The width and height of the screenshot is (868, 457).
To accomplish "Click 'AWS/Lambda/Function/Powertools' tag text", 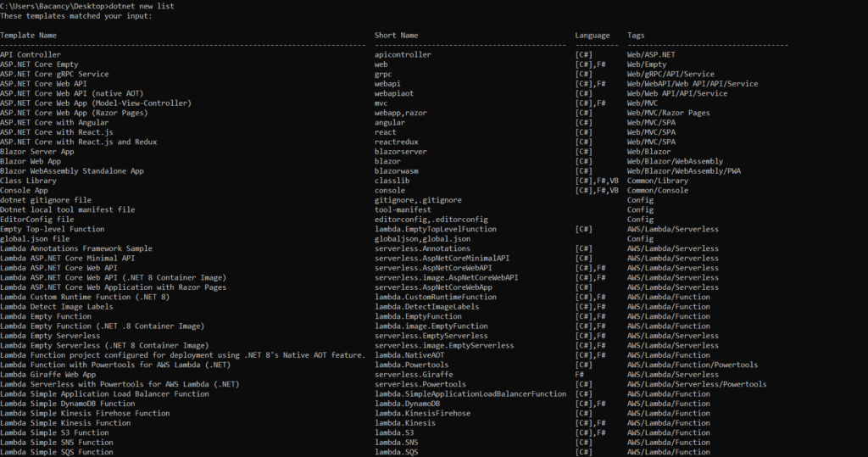I will pyautogui.click(x=693, y=365).
